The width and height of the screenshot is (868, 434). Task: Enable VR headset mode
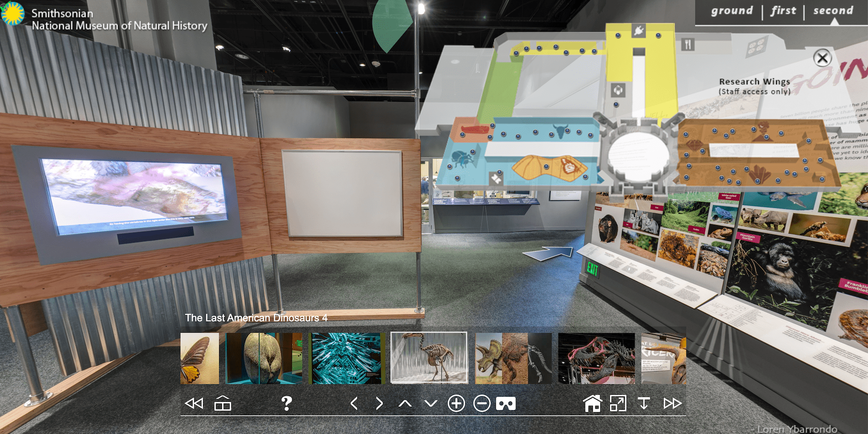506,403
